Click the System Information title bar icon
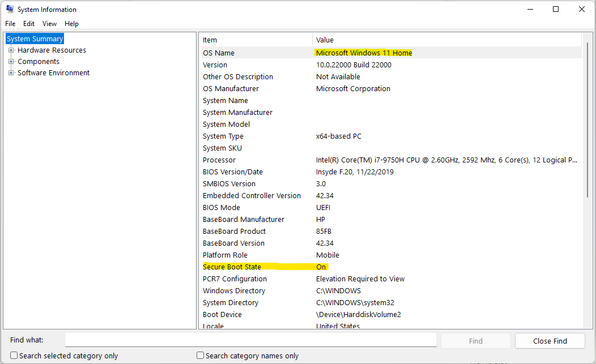 pyautogui.click(x=10, y=9)
